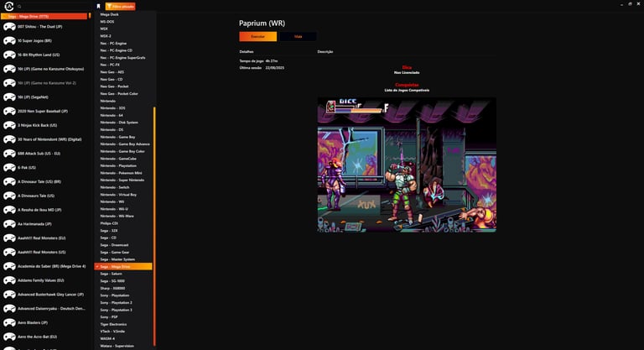Click controller icon for Aaahh!!! Real Monsters (EU)
Screen dimensions: 644x350
pyautogui.click(x=9, y=238)
